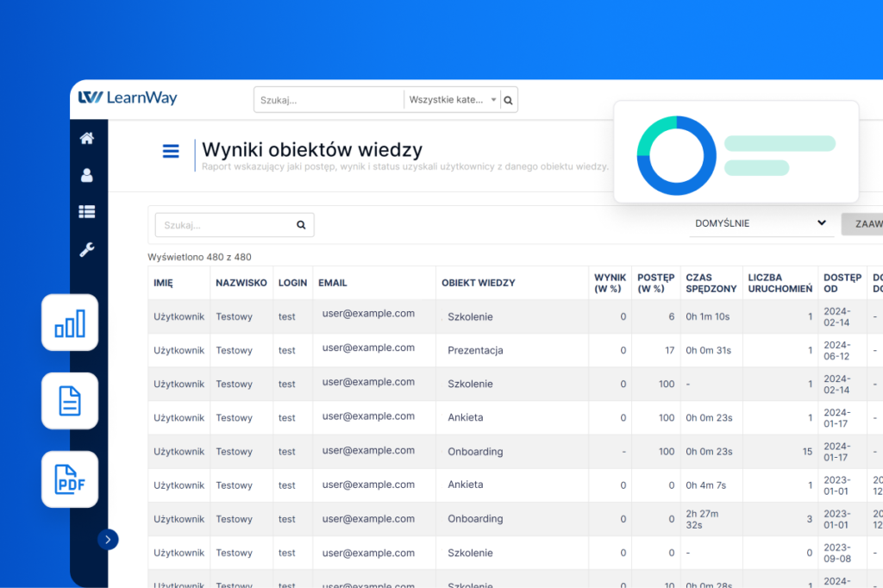Click the LearnWay logo
This screenshot has width=883, height=588.
(x=128, y=98)
